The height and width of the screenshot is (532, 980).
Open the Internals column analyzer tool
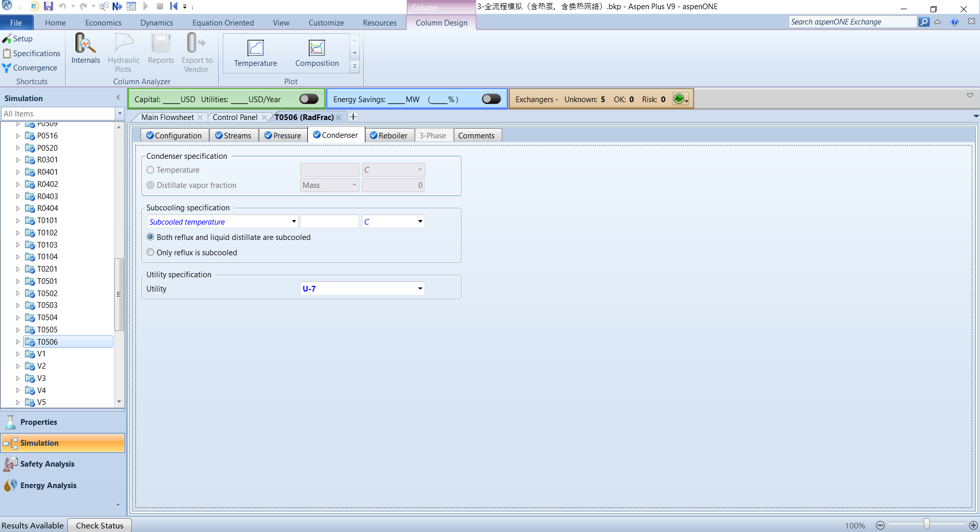tap(85, 49)
